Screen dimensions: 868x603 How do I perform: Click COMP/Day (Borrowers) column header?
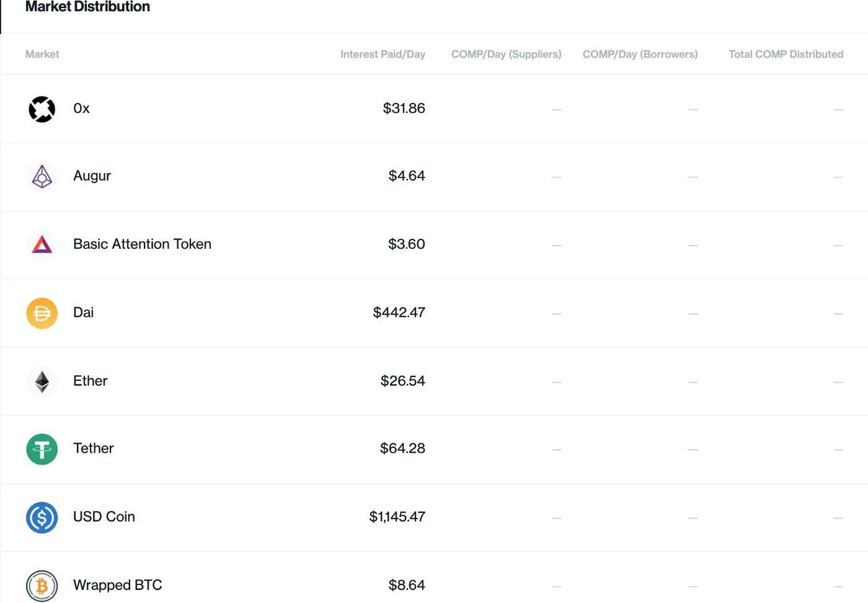coord(640,55)
